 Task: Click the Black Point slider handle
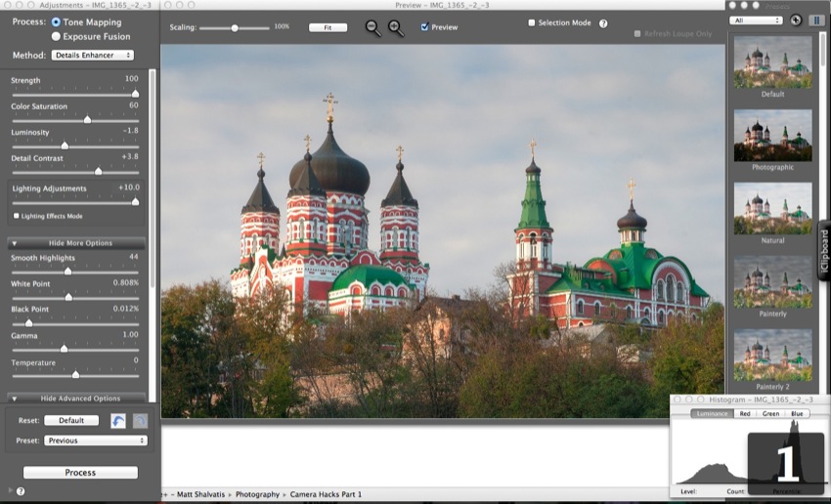tap(29, 323)
